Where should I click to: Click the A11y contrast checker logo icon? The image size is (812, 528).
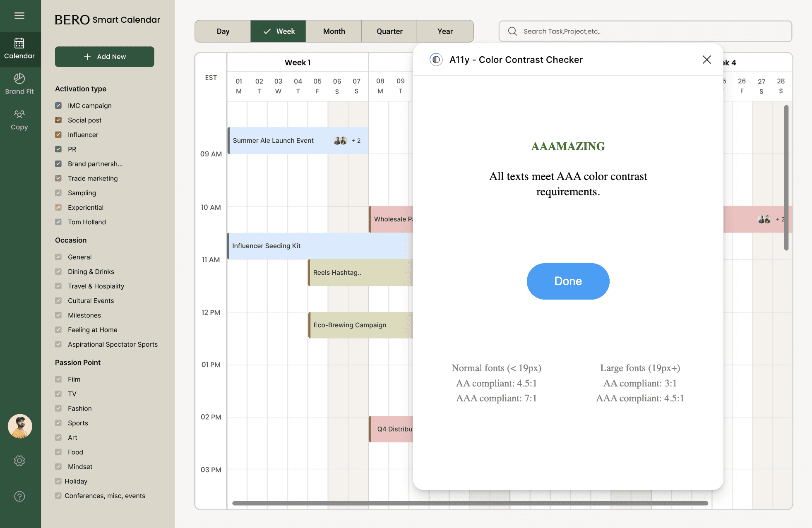436,60
